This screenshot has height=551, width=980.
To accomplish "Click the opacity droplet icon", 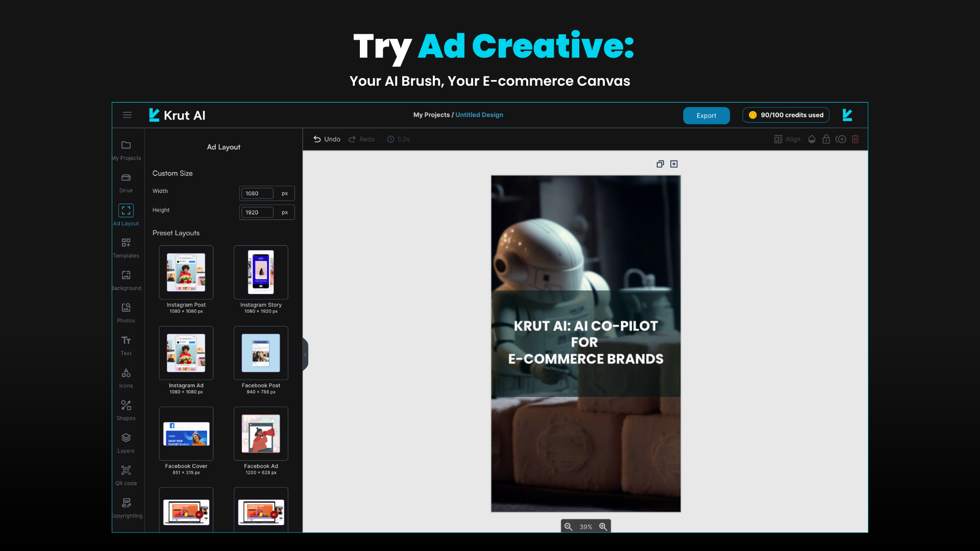I will (x=812, y=139).
